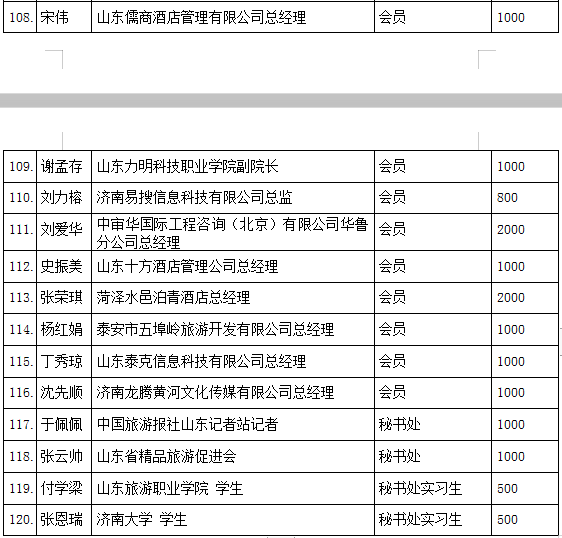Select the cell with 山东儒商酒店管理有限公司总经理

point(233,17)
